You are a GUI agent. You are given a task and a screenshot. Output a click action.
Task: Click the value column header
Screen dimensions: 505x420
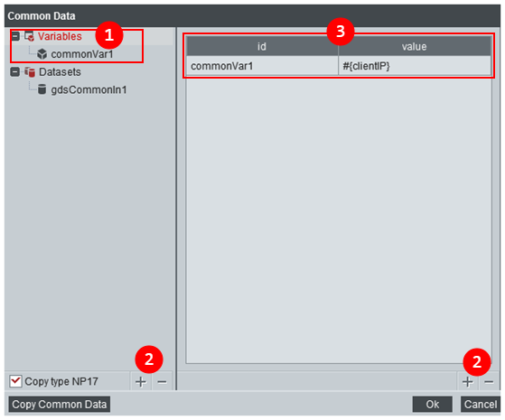(414, 46)
